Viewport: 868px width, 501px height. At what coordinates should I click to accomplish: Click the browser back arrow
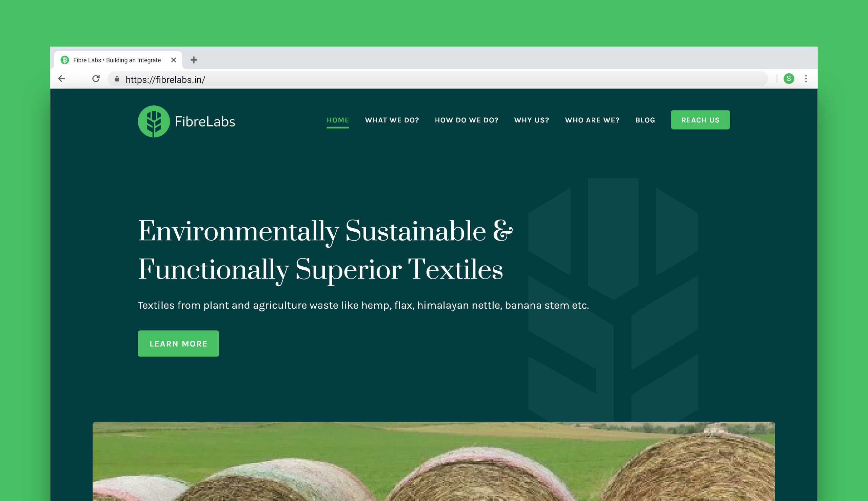tap(62, 79)
